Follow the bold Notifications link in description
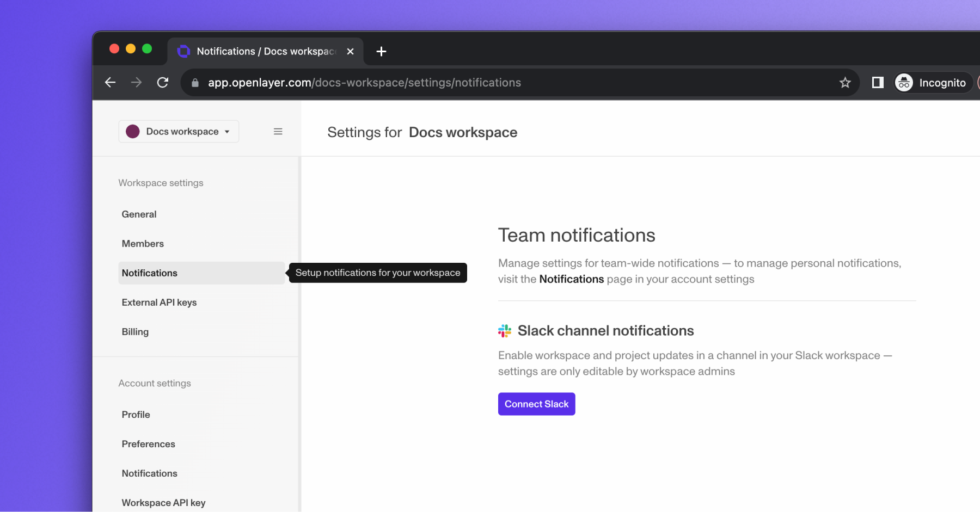 point(571,279)
